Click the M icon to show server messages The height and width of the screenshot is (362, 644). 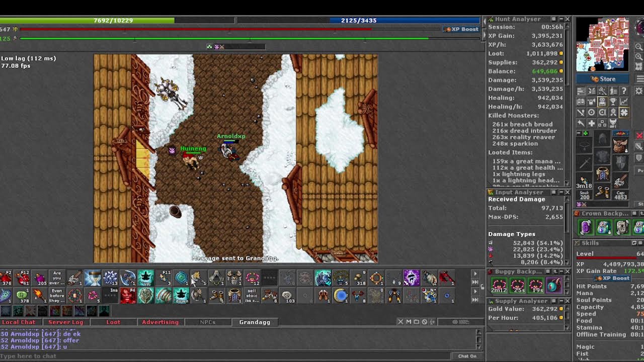409,322
